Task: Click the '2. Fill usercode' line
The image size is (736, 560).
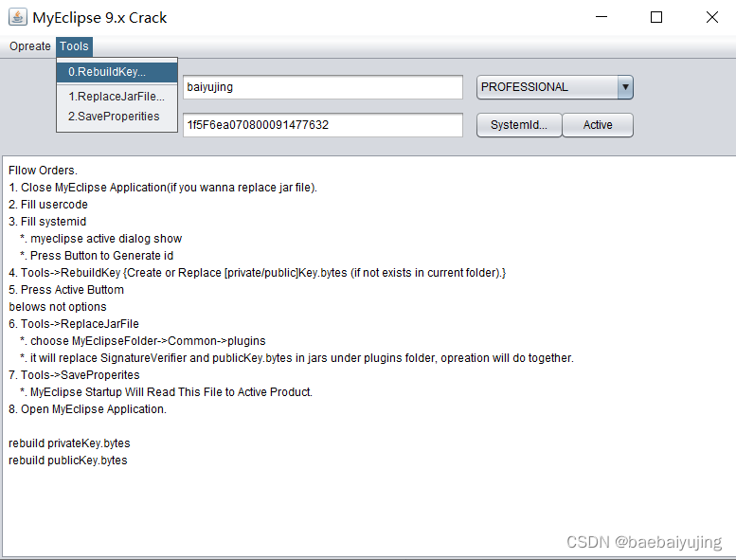Action: 48,205
